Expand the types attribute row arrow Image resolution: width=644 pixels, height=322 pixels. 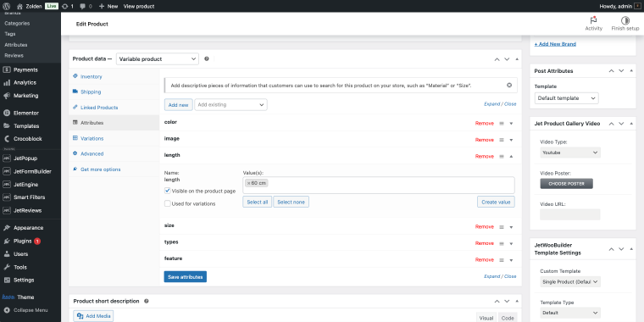511,243
